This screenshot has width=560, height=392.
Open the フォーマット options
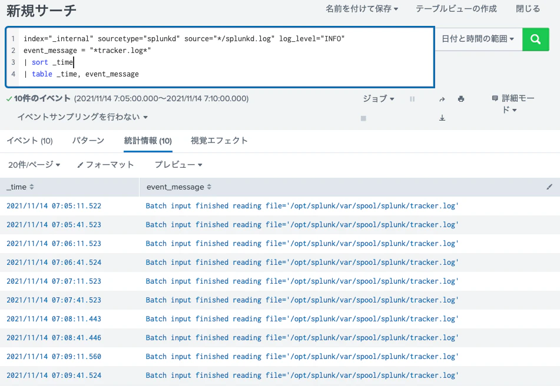pos(105,165)
